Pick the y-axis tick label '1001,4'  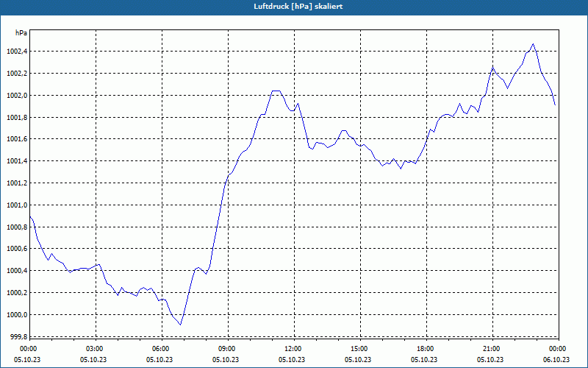pyautogui.click(x=17, y=161)
